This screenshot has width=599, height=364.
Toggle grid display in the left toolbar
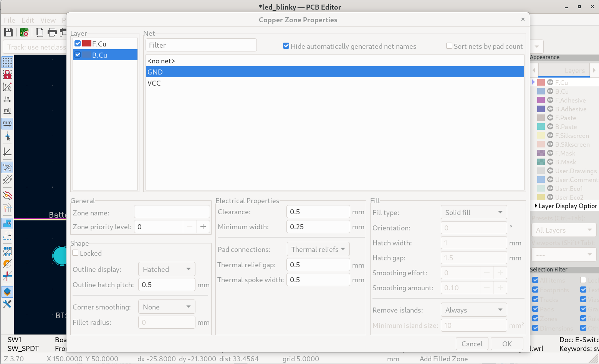click(7, 62)
